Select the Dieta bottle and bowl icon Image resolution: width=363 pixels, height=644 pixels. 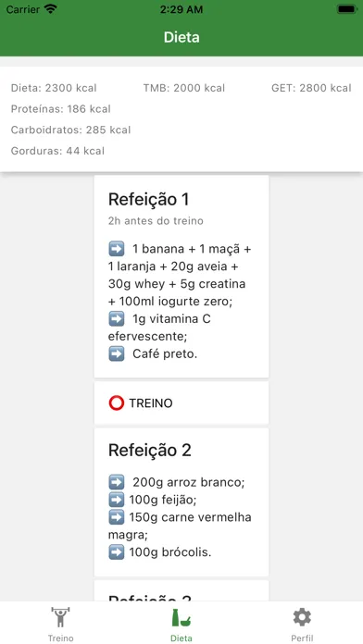(181, 617)
